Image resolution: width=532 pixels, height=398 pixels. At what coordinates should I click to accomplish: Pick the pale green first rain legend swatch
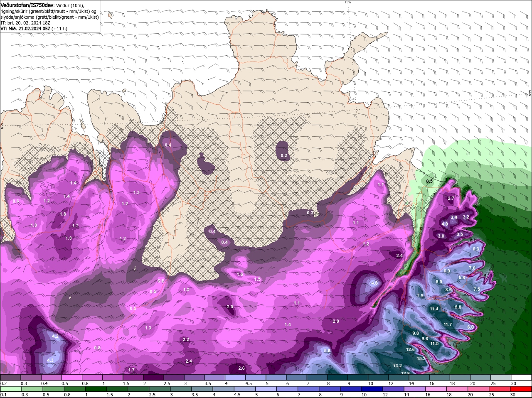pyautogui.click(x=10, y=389)
